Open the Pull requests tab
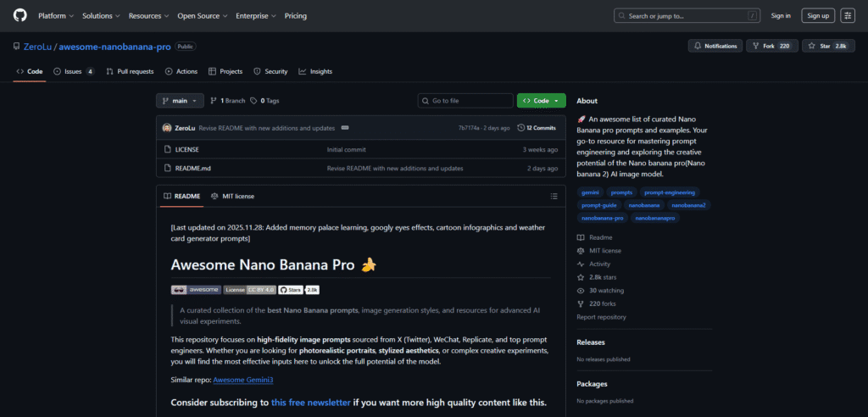Image resolution: width=868 pixels, height=417 pixels. pyautogui.click(x=130, y=71)
